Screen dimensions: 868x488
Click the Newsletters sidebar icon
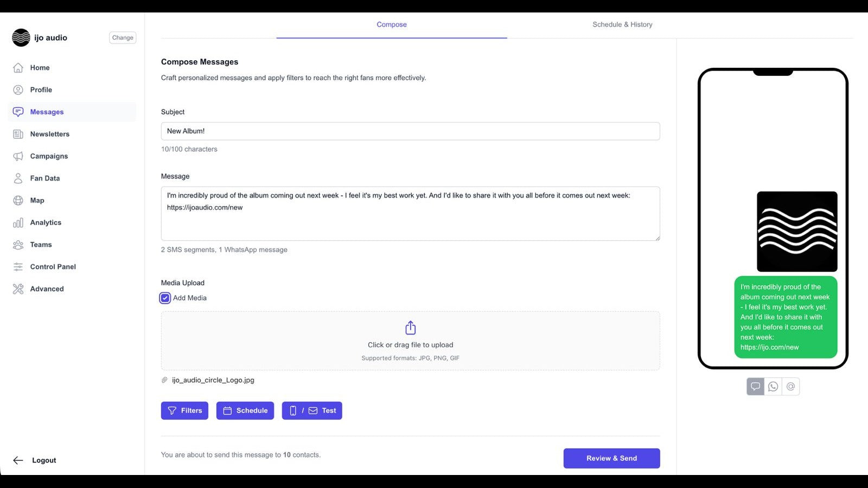(x=18, y=134)
